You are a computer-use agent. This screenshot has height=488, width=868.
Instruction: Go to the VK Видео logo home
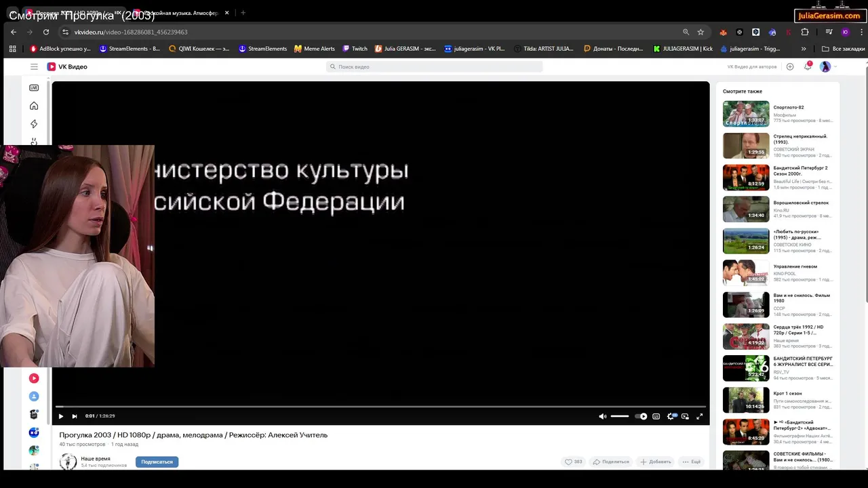[67, 66]
